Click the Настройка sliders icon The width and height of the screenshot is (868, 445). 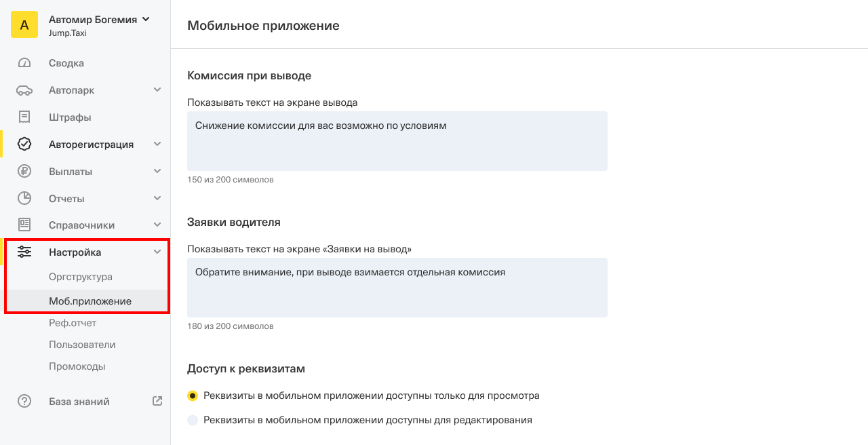(x=24, y=252)
